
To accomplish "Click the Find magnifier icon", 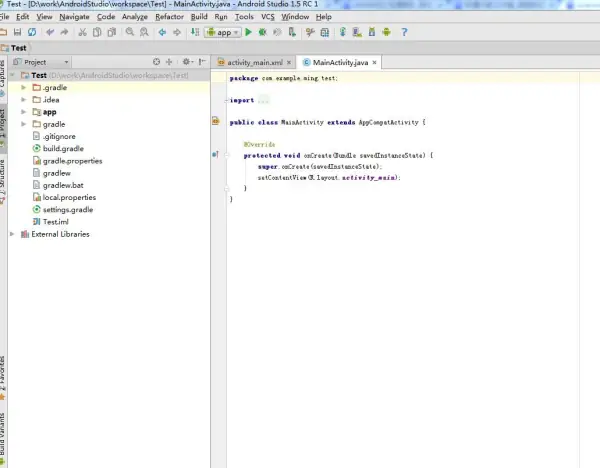I will [x=130, y=32].
